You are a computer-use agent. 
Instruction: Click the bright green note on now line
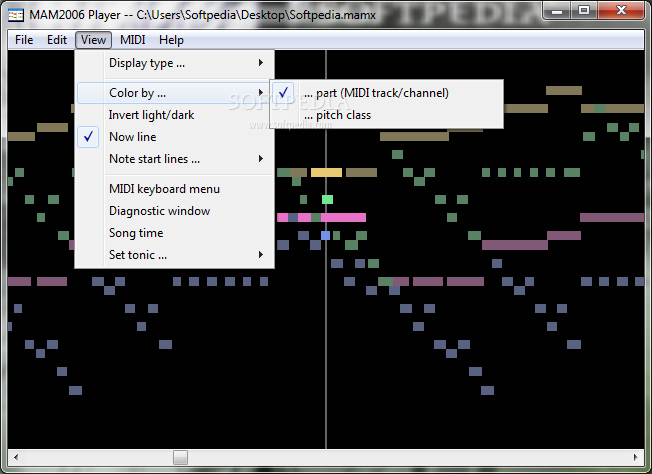(x=328, y=200)
